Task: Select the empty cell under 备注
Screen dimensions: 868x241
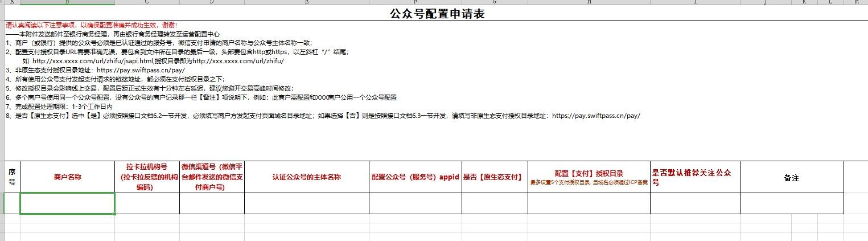Action: tap(791, 203)
